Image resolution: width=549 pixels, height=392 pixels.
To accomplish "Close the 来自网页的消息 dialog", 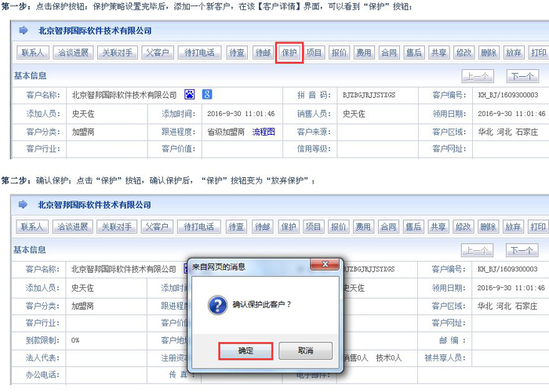I will tap(325, 265).
